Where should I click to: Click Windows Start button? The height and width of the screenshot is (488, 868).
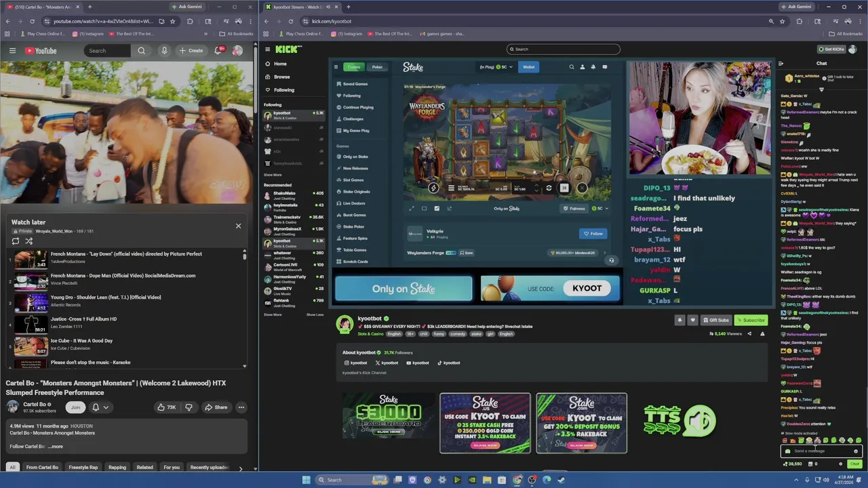tap(307, 480)
